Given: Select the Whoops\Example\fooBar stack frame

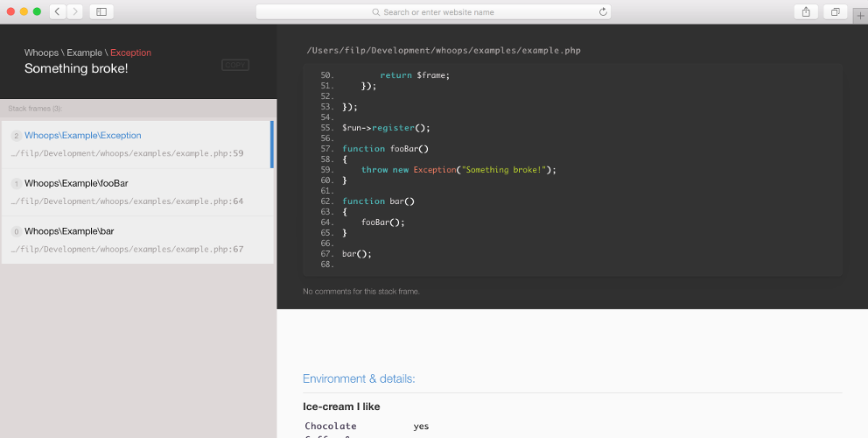Looking at the screenshot, I should (x=76, y=184).
